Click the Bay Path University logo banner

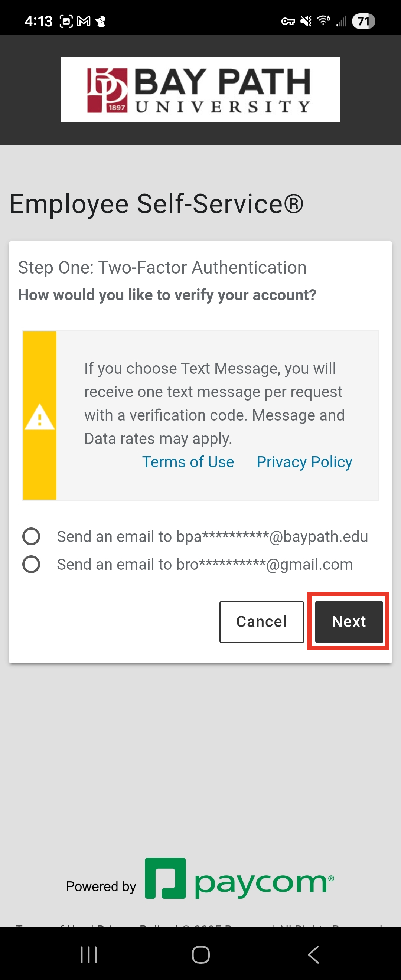tap(200, 90)
